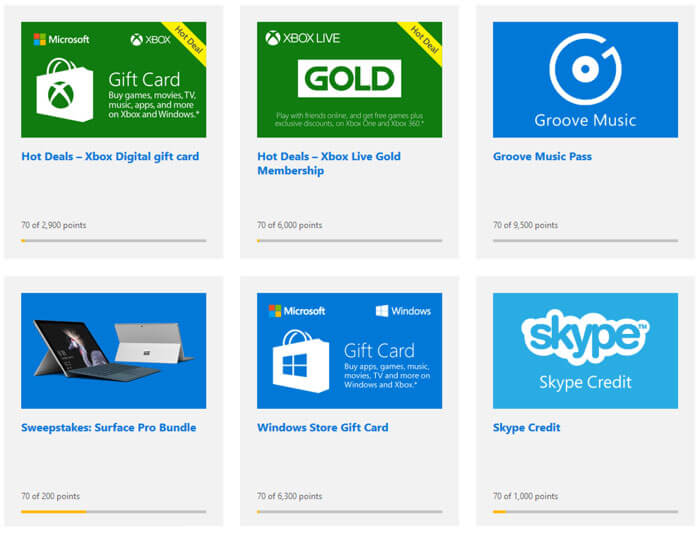Follow the Skype Credit title link
The image size is (700, 533).
526,428
